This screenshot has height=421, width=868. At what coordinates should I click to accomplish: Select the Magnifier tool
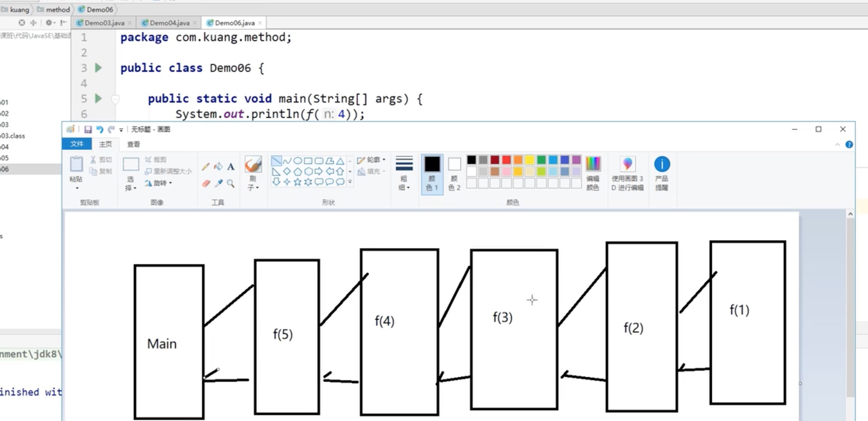(231, 183)
